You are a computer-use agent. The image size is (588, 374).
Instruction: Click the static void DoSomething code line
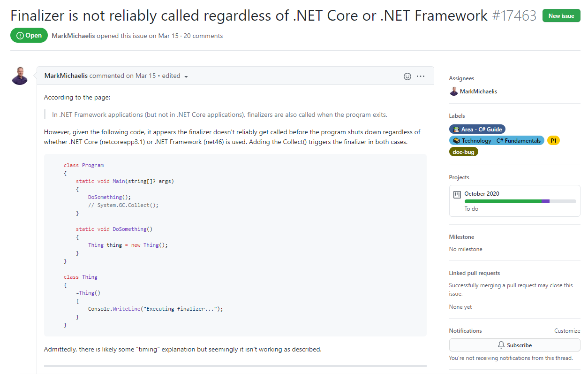pyautogui.click(x=114, y=229)
